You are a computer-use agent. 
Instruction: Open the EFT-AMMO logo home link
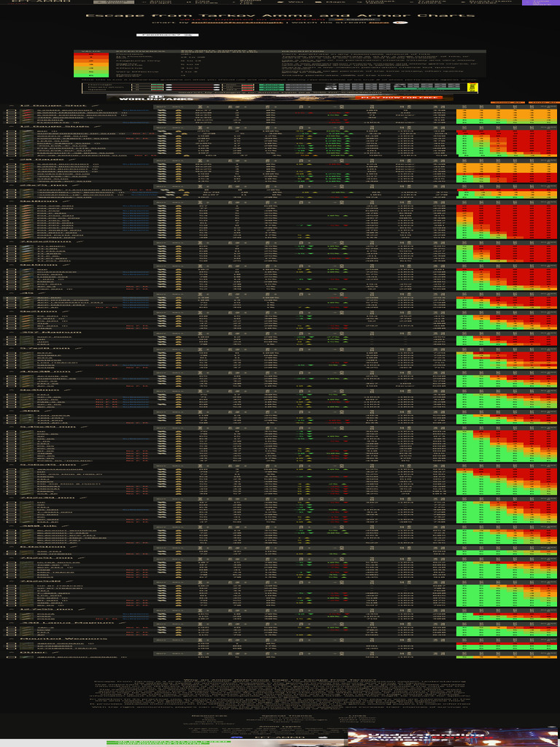tap(39, 1)
